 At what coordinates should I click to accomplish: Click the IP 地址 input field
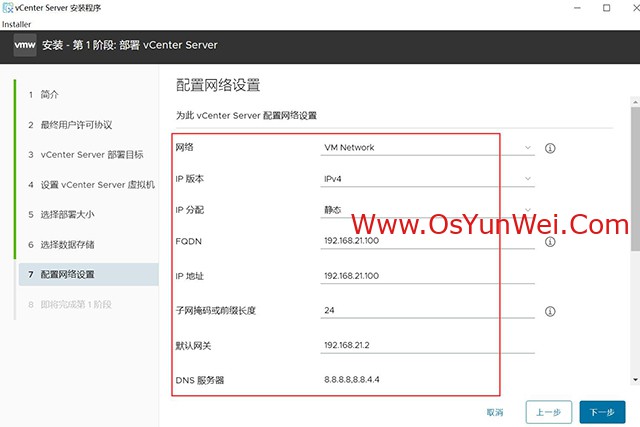427,276
